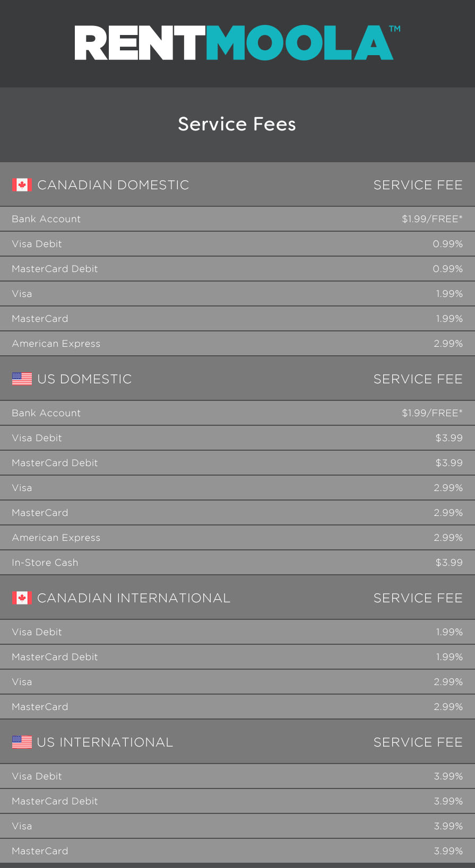Click the US Domestic flag icon

coord(22,379)
